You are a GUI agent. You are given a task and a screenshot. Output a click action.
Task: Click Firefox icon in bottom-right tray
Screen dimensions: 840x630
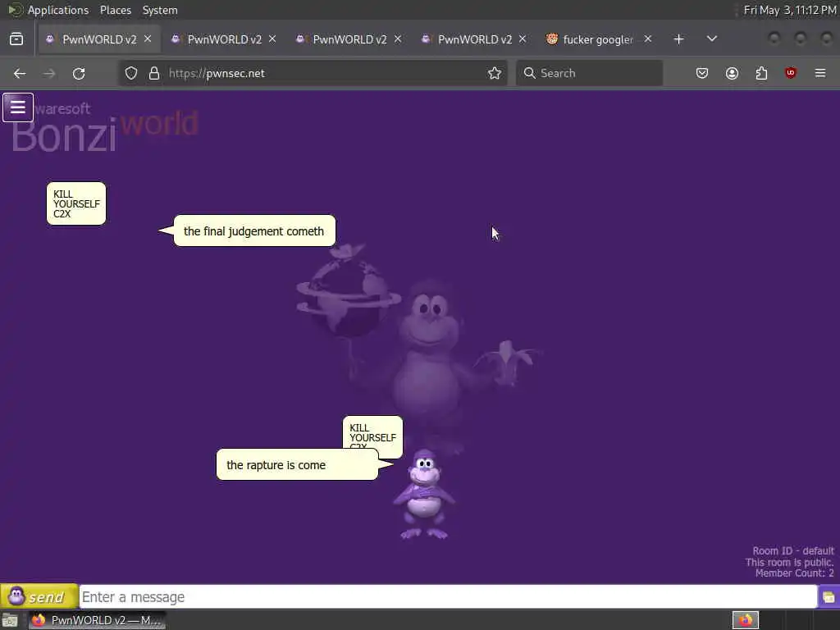pyautogui.click(x=745, y=620)
